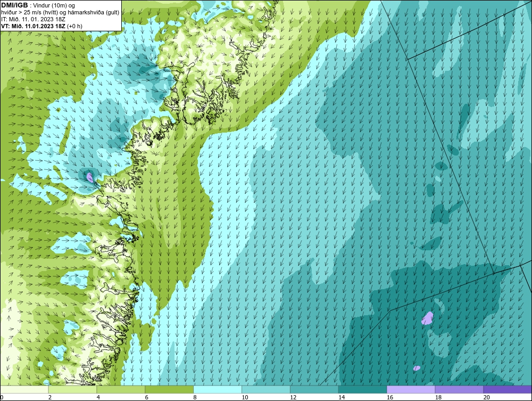Click the pale cream 0–2 legend swatch

click(x=24, y=389)
